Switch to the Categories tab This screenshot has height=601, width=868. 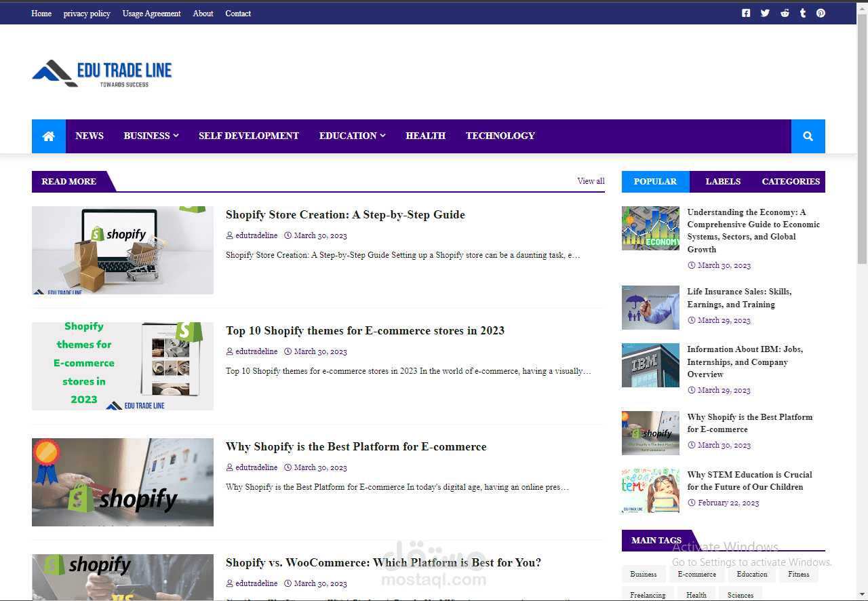click(x=791, y=182)
